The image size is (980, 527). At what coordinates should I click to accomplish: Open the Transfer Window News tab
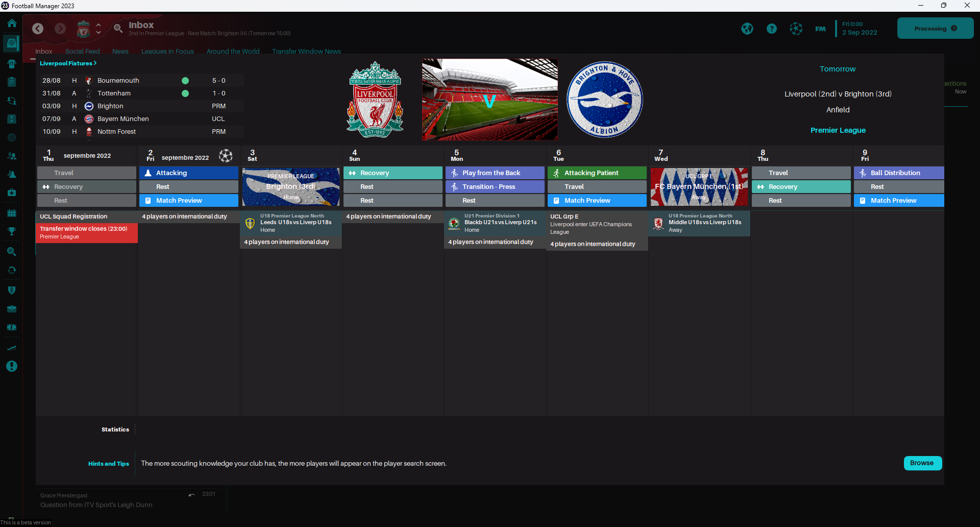[x=306, y=51]
